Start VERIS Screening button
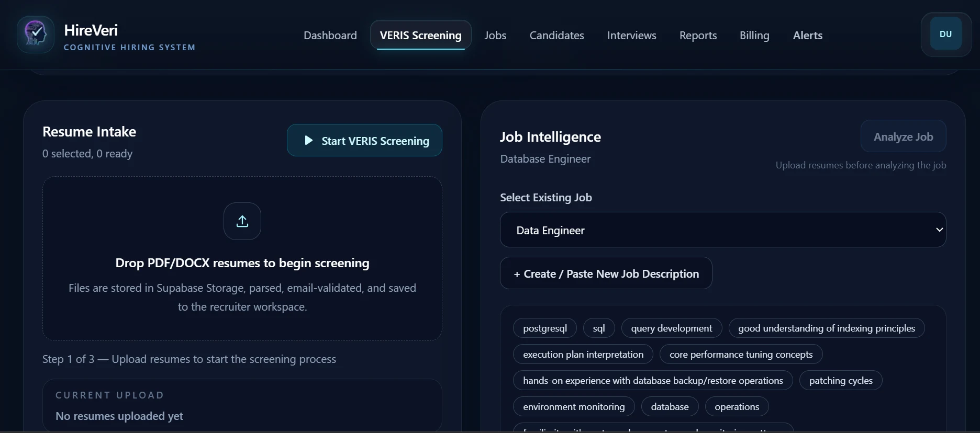Screen dimensions: 980x433 364,140
